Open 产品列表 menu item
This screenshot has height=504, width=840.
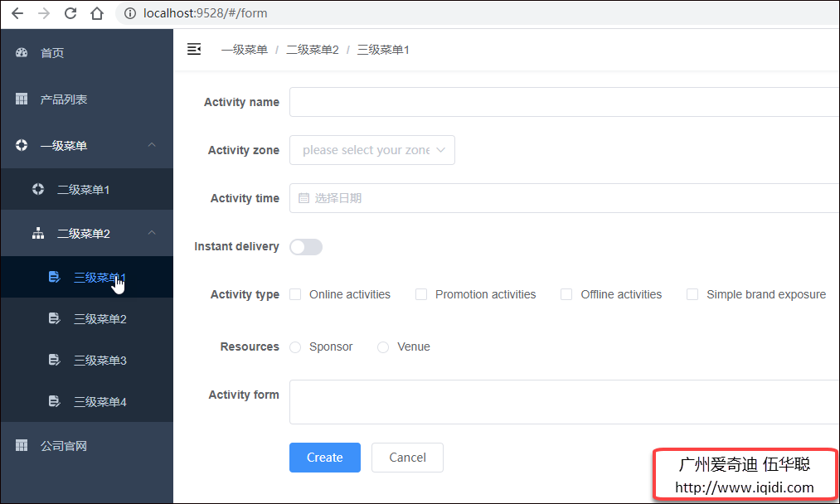tap(87, 99)
